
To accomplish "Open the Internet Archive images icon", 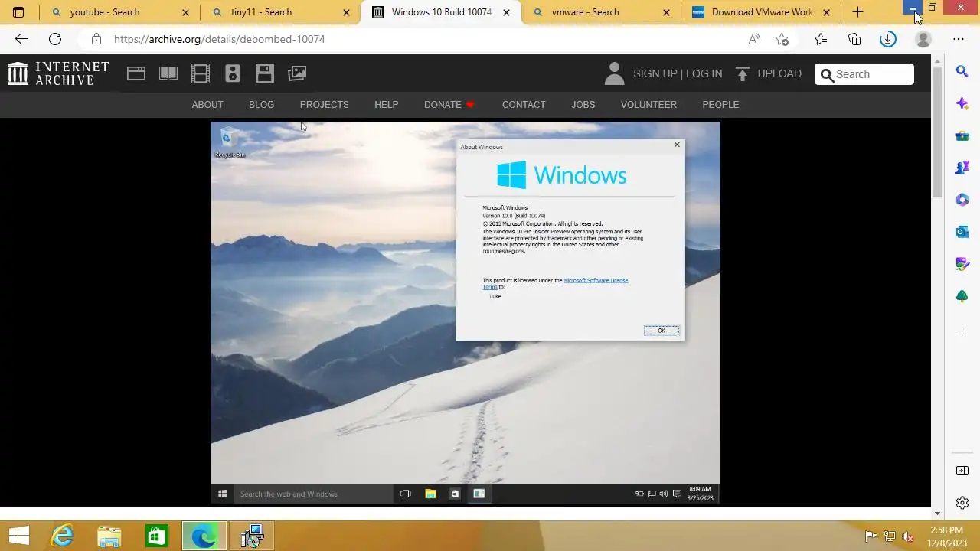I will 297,73.
